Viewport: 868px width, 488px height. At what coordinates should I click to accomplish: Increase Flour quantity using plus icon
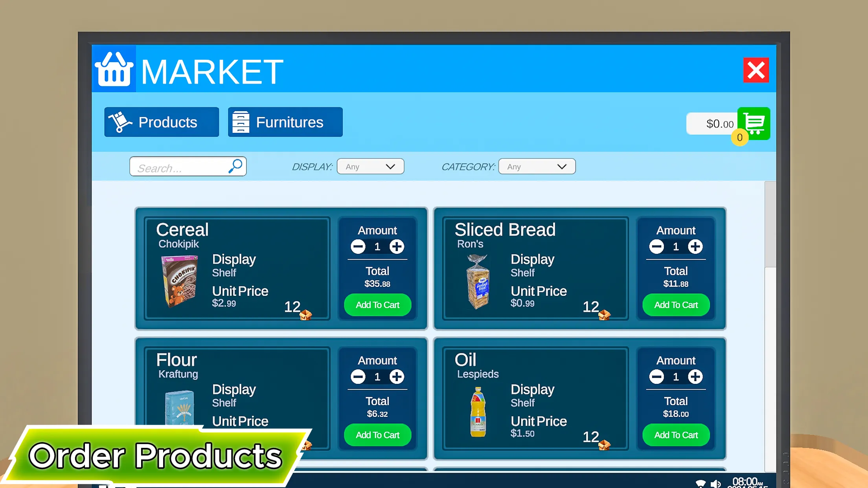[x=396, y=376]
